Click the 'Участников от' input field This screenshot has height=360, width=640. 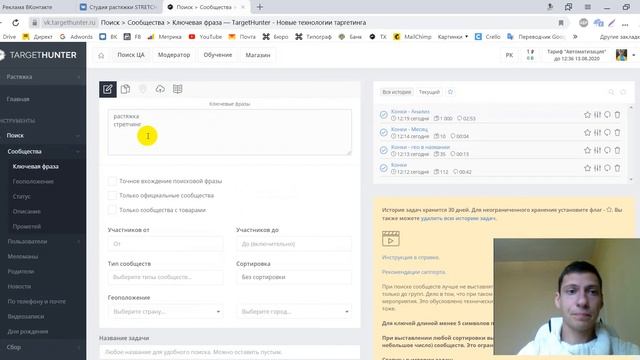[x=165, y=244]
